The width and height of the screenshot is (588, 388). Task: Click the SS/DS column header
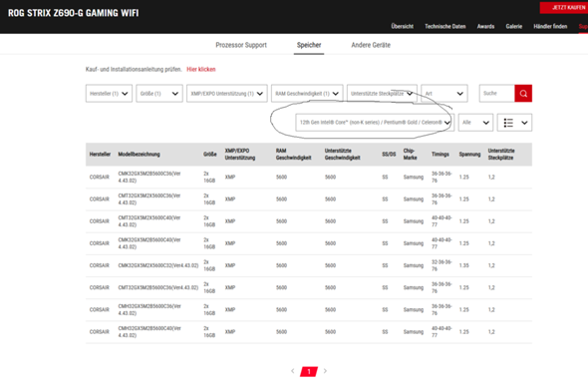[x=389, y=155]
